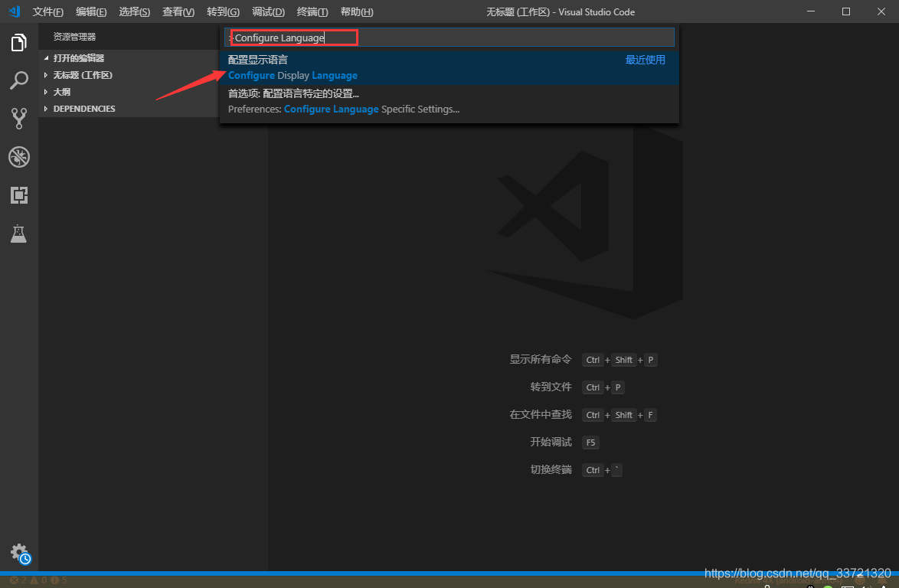Image resolution: width=899 pixels, height=588 pixels.
Task: Open the 帮助(H) menu
Action: (357, 12)
